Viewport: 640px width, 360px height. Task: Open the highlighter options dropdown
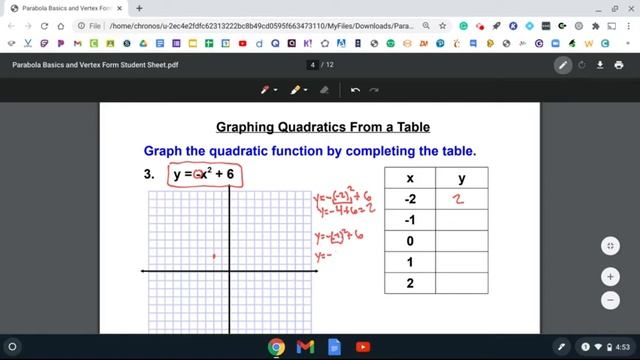[305, 90]
